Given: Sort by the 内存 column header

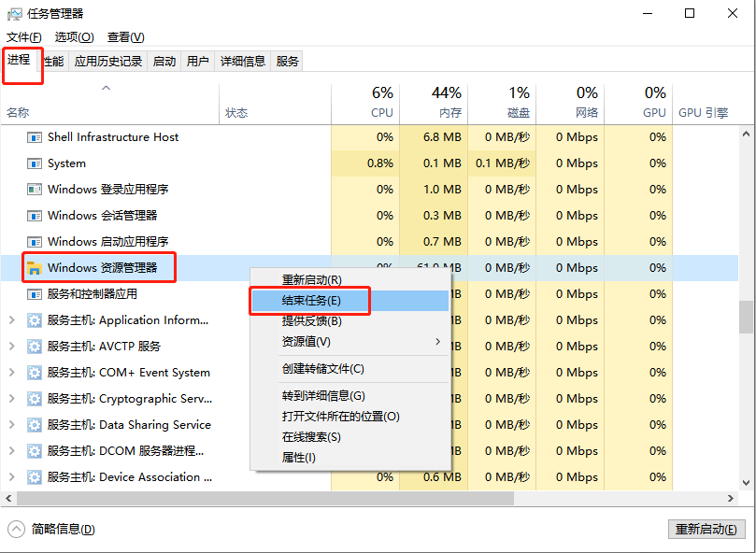Looking at the screenshot, I should point(434,104).
